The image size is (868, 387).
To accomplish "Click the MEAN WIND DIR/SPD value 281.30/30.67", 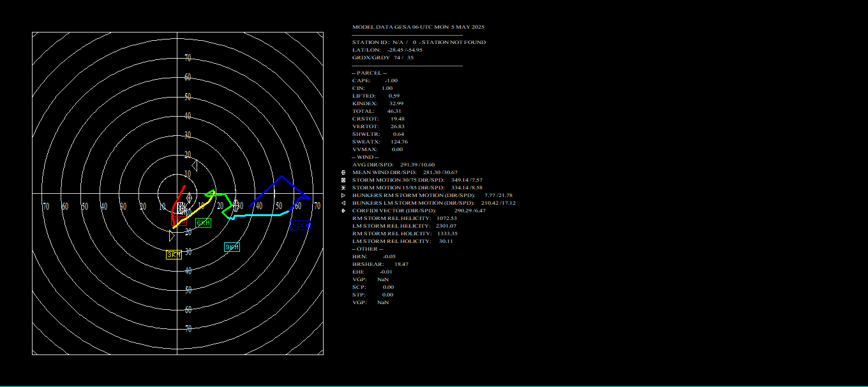I will 440,172.
